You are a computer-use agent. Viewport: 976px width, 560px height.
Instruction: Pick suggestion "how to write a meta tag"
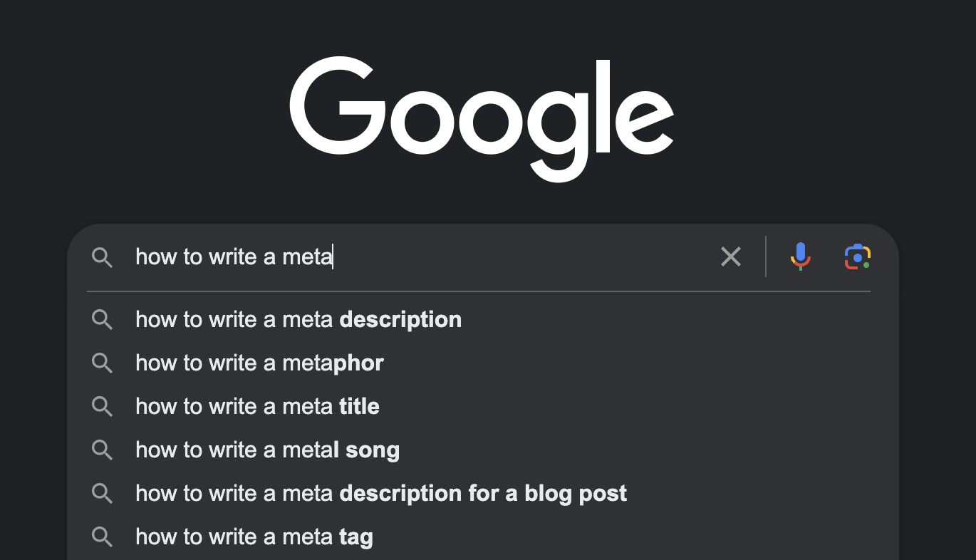pyautogui.click(x=483, y=537)
